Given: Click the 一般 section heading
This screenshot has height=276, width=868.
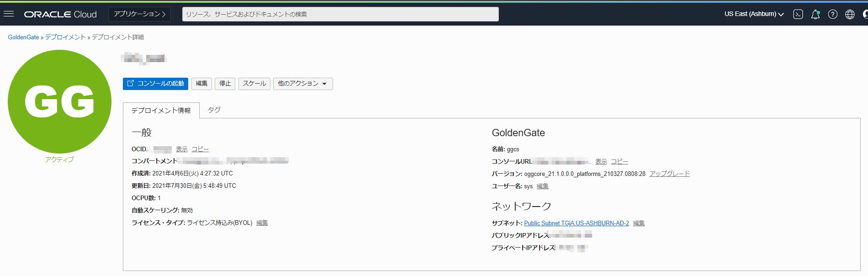Looking at the screenshot, I should [x=142, y=133].
